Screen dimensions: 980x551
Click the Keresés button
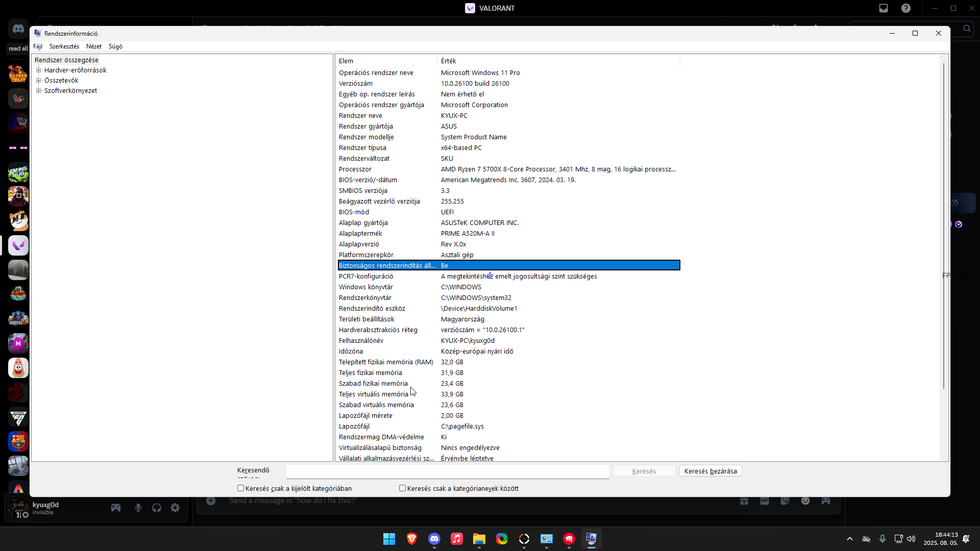(x=644, y=471)
